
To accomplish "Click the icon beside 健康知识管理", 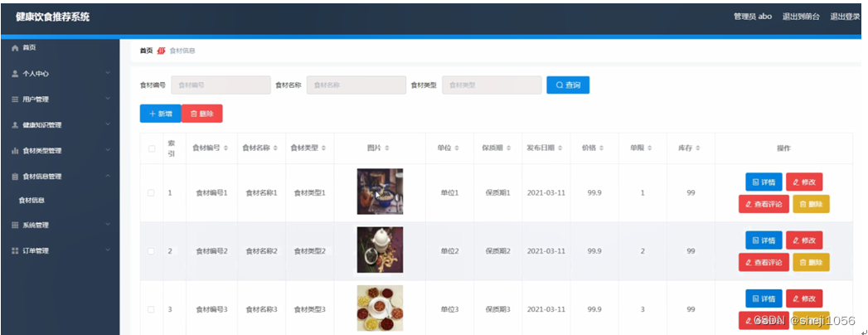I will 16,125.
